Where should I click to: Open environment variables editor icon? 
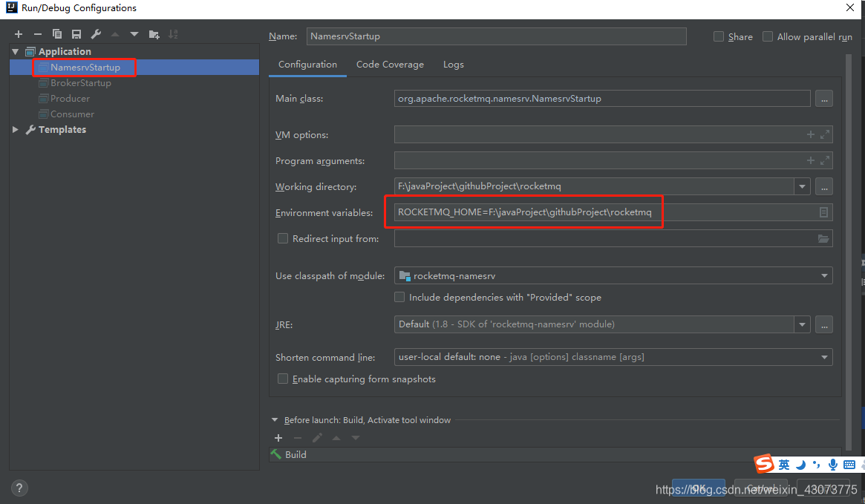coord(823,212)
